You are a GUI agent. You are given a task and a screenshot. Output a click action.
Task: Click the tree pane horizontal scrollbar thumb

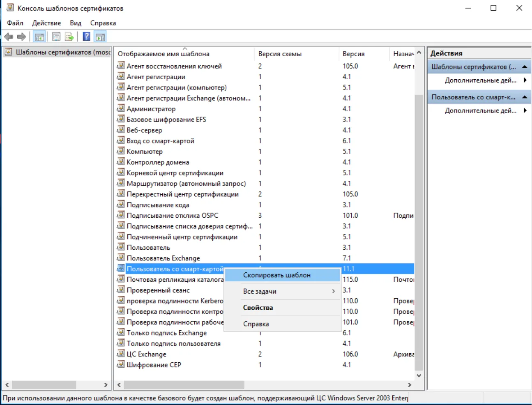tap(44, 385)
